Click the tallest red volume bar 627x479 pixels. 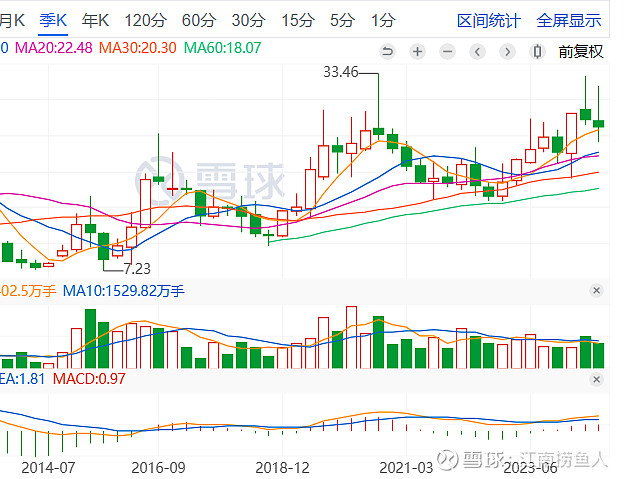tap(351, 337)
